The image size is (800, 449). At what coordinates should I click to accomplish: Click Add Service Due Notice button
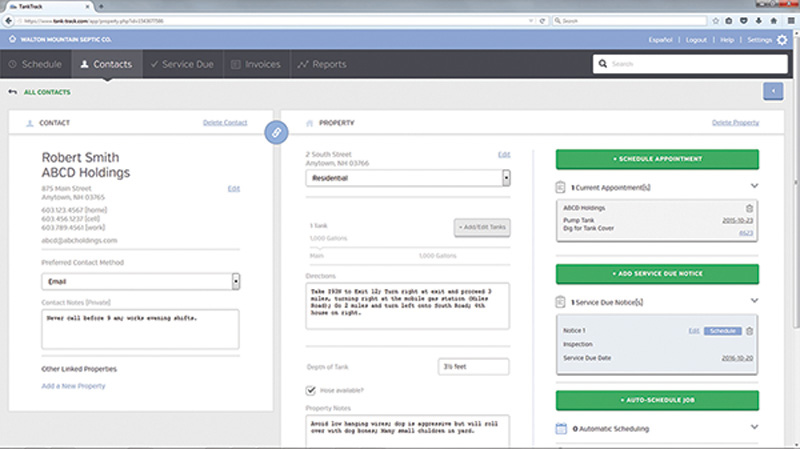click(x=657, y=274)
